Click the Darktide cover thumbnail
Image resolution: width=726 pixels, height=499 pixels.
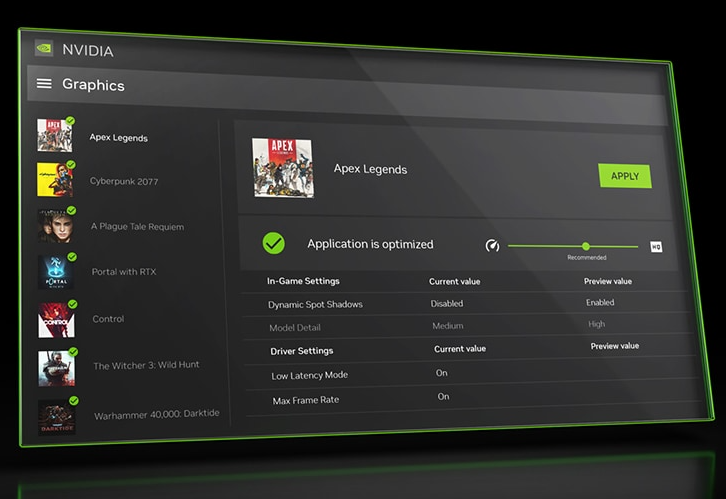pyautogui.click(x=56, y=417)
